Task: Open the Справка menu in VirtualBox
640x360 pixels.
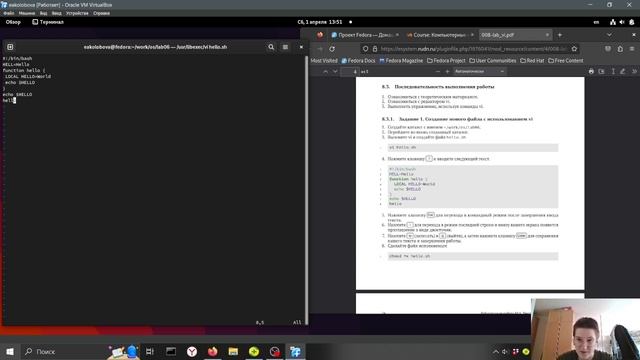Action: [x=101, y=13]
